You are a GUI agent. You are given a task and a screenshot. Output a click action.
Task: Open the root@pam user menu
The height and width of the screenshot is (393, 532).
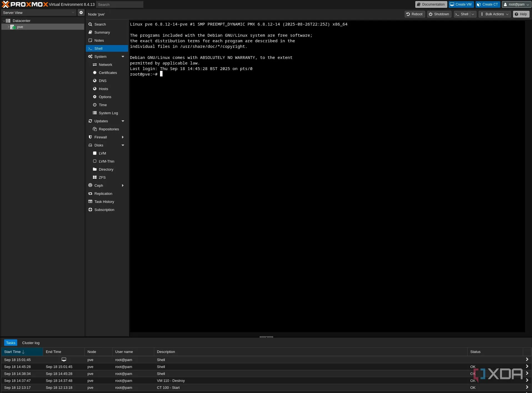(516, 4)
